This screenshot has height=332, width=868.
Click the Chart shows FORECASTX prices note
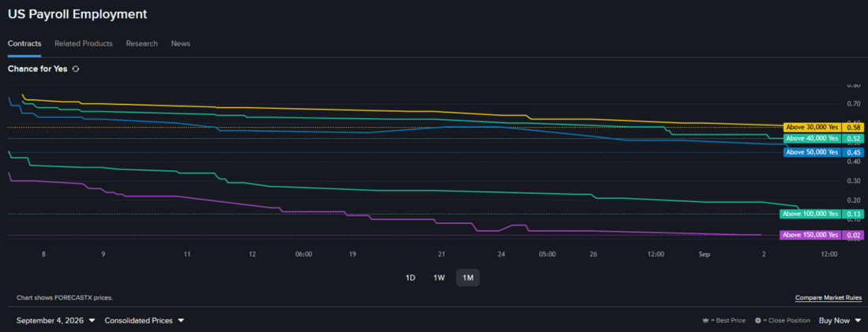click(65, 297)
